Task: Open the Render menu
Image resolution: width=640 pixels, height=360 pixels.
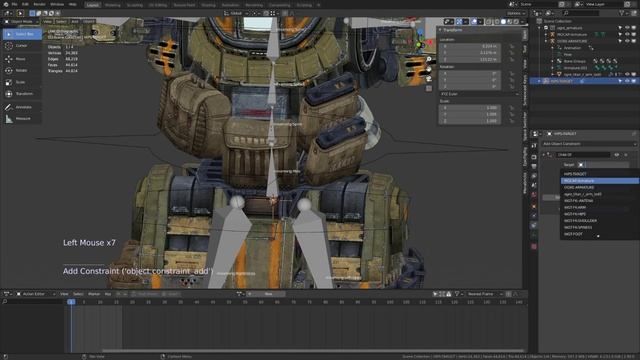Action: click(39, 4)
